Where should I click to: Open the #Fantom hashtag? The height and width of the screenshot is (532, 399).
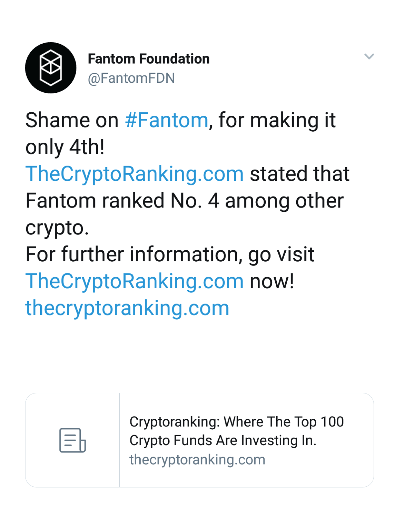167,120
